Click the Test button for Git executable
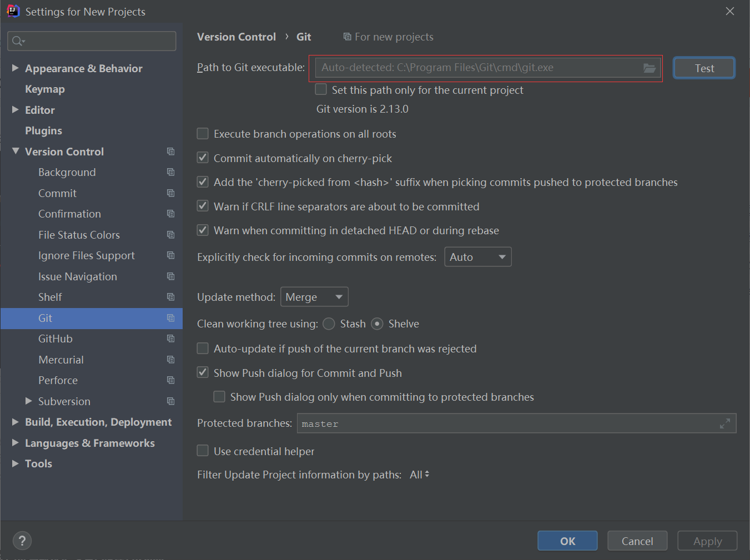Screen dimensions: 750x560 (704, 68)
